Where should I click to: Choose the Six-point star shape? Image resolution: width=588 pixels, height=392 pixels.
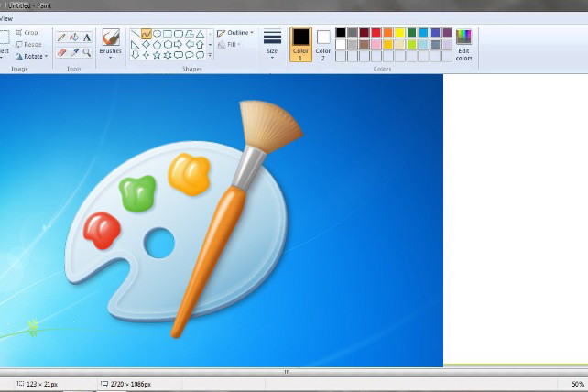[x=168, y=55]
